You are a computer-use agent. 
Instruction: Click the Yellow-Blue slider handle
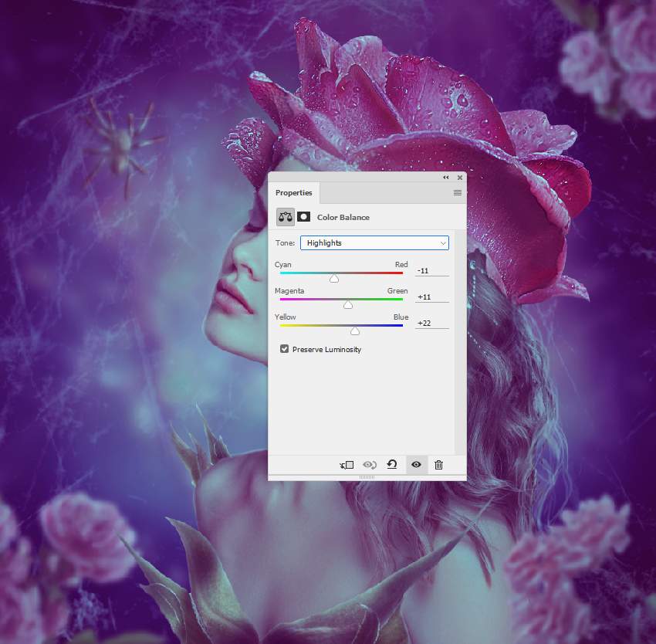(355, 331)
